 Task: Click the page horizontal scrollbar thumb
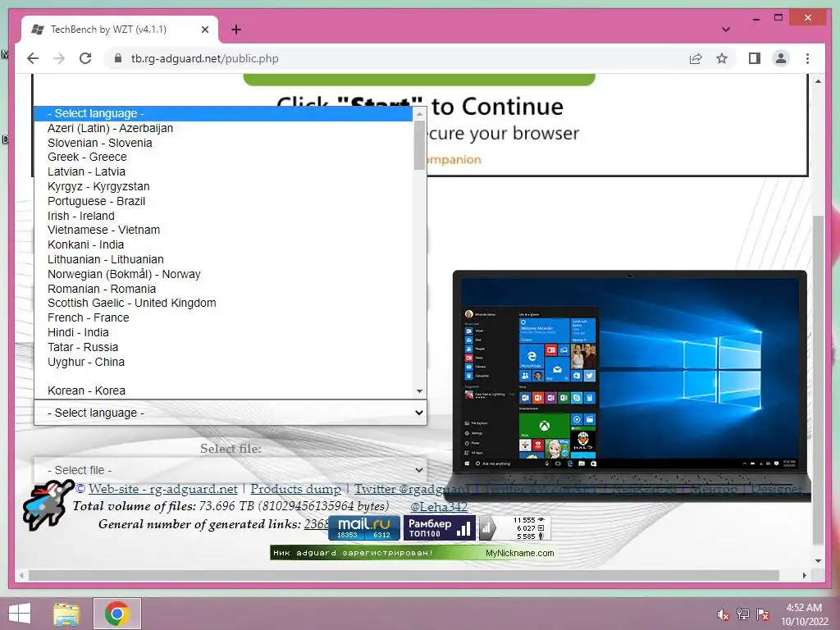click(404, 575)
